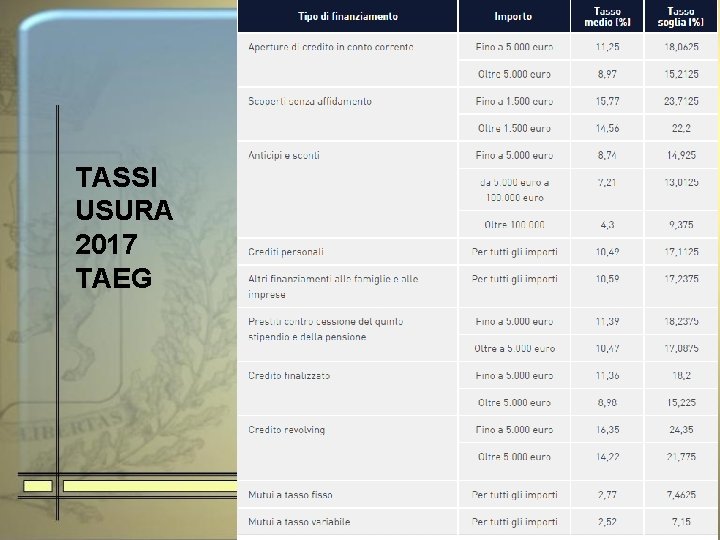Select the 'Tasso medio (%)' column header
720x540 pixels.
click(607, 16)
